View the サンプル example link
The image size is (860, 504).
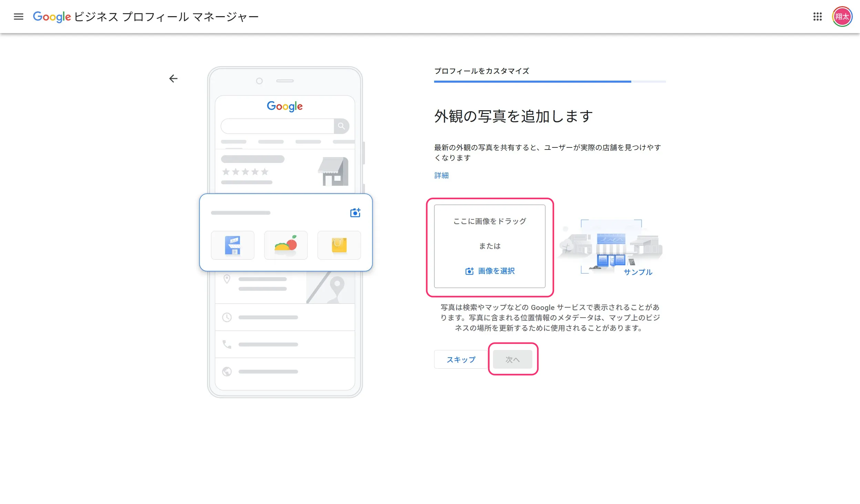click(x=638, y=272)
